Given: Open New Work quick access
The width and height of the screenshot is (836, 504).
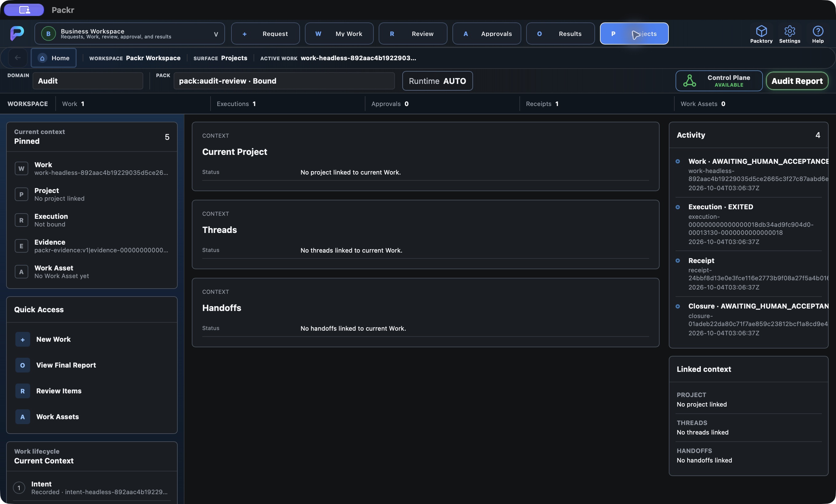Looking at the screenshot, I should click(x=92, y=340).
